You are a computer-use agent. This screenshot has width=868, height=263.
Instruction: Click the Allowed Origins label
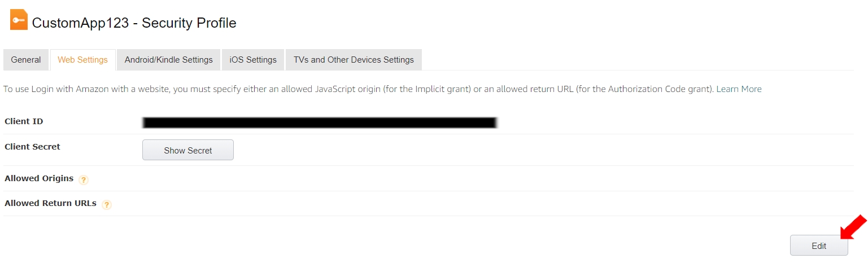point(39,178)
